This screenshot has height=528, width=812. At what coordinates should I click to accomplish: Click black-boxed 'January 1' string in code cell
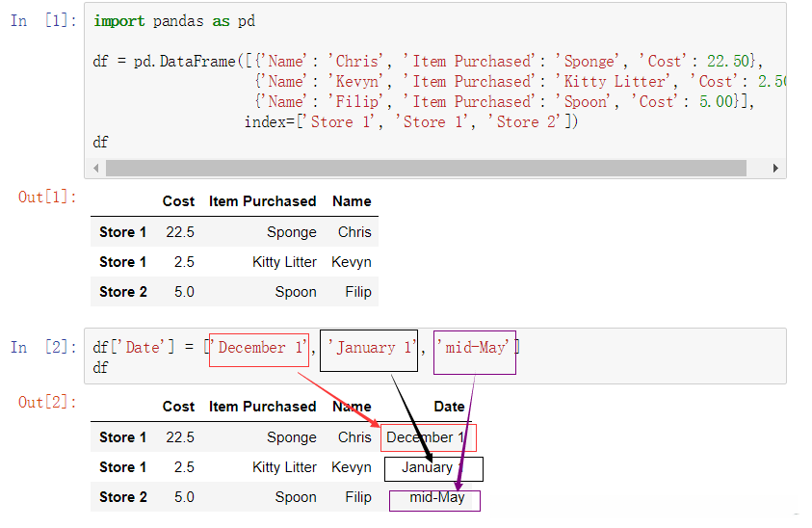coord(370,348)
